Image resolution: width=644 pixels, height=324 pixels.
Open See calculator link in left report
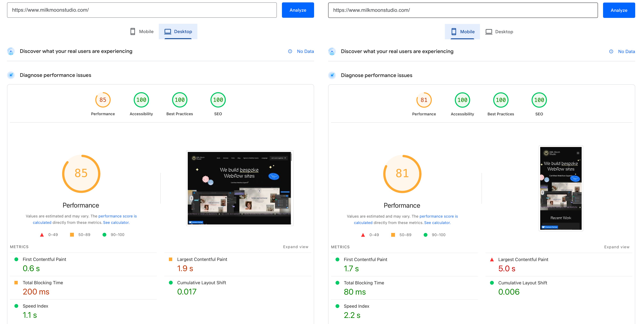tap(116, 223)
